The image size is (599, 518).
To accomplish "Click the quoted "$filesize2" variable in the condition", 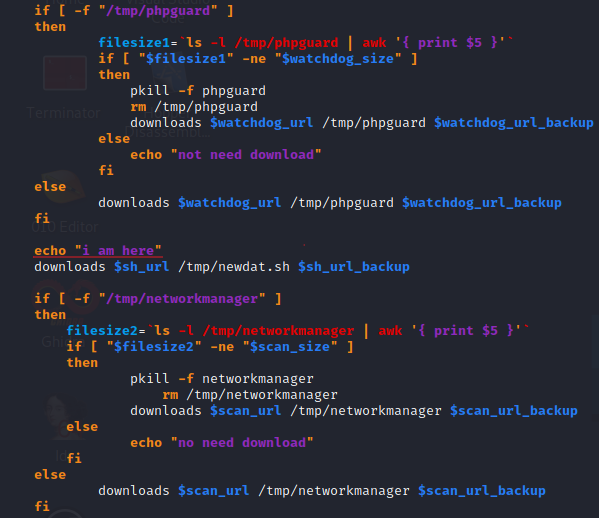I will click(154, 347).
